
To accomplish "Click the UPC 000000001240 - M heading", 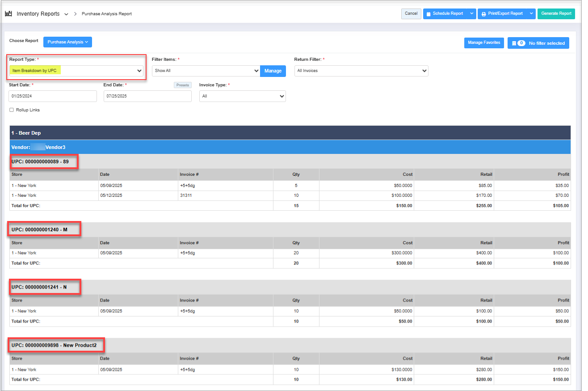I will 39,229.
